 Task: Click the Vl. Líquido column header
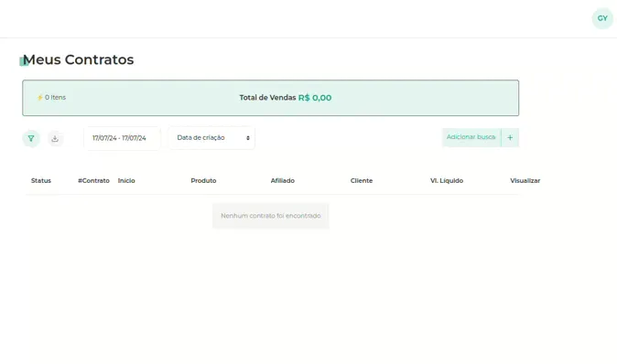[447, 181]
